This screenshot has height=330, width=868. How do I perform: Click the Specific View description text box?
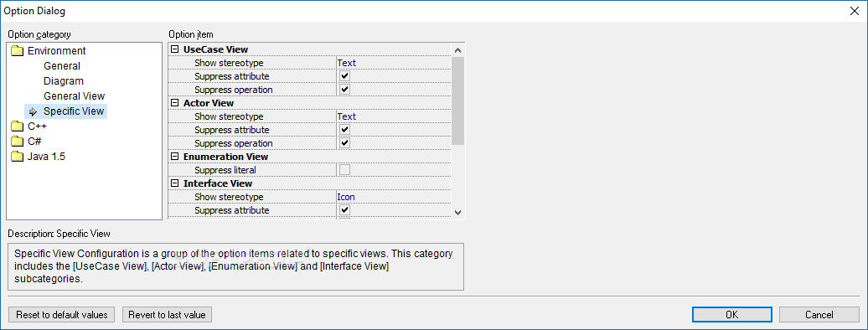point(235,266)
